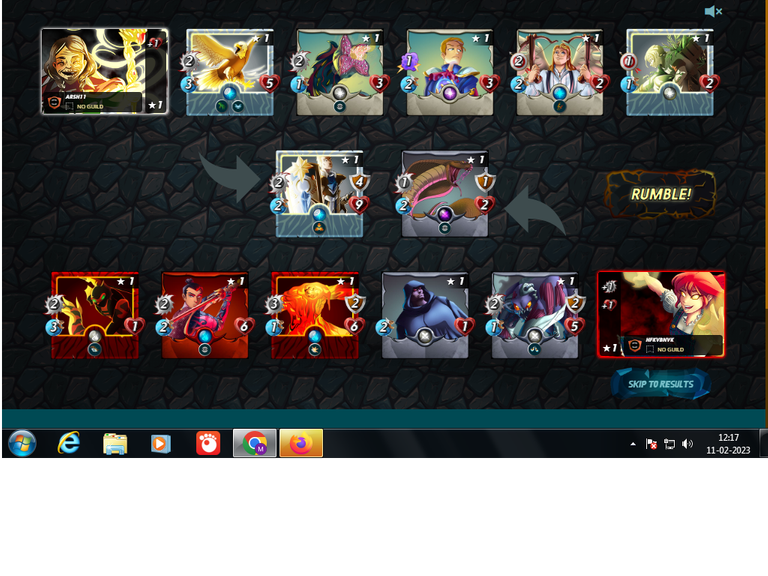
Task: Launch Internet Explorer from the taskbar
Action: pyautogui.click(x=69, y=443)
